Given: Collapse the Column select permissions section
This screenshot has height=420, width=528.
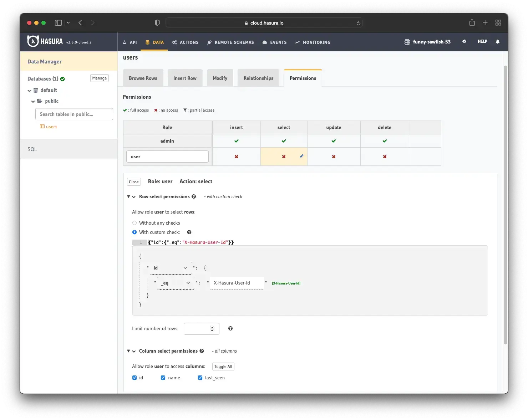Looking at the screenshot, I should (131, 351).
